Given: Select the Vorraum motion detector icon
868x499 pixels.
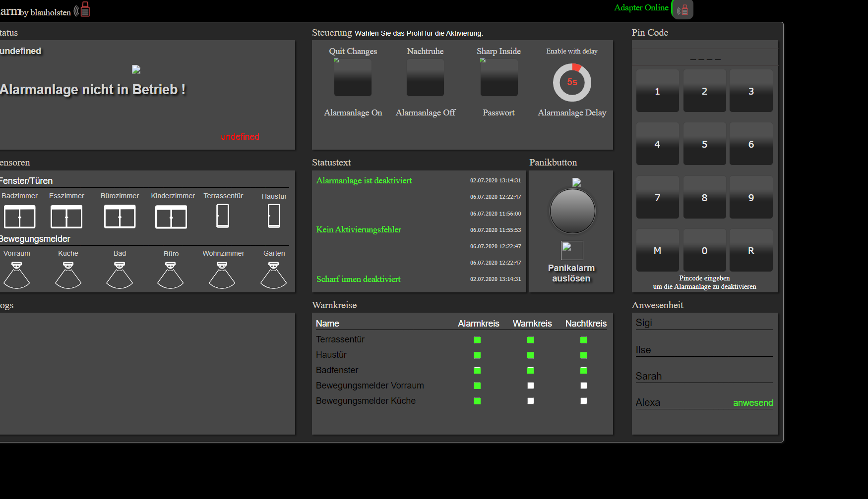Looking at the screenshot, I should [x=17, y=275].
